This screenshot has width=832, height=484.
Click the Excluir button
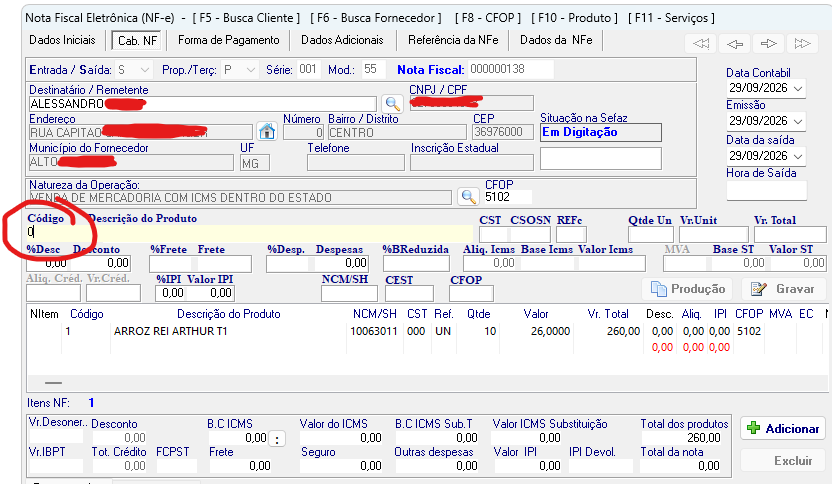tap(783, 461)
